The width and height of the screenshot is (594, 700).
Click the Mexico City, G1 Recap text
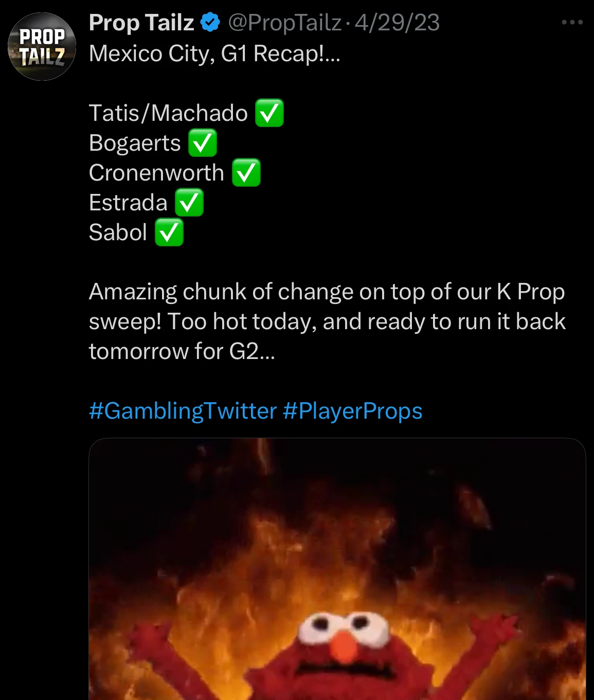tap(214, 53)
